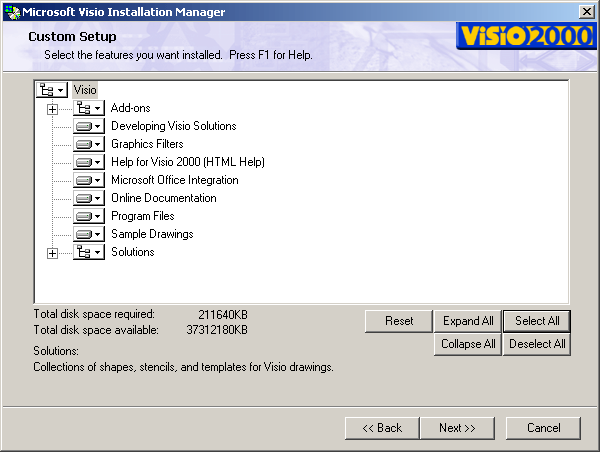Select the Add-ons feature label
Viewport: 600px width, 452px height.
click(130, 108)
